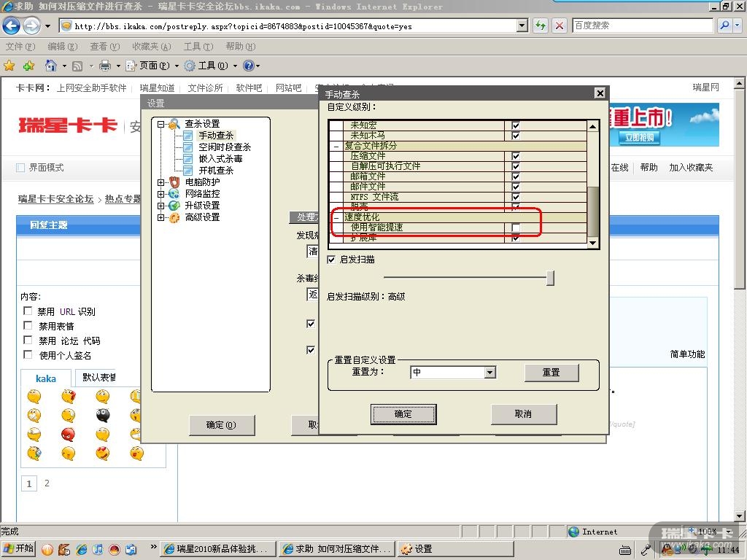Click 加入收藏夹 link

pyautogui.click(x=691, y=168)
